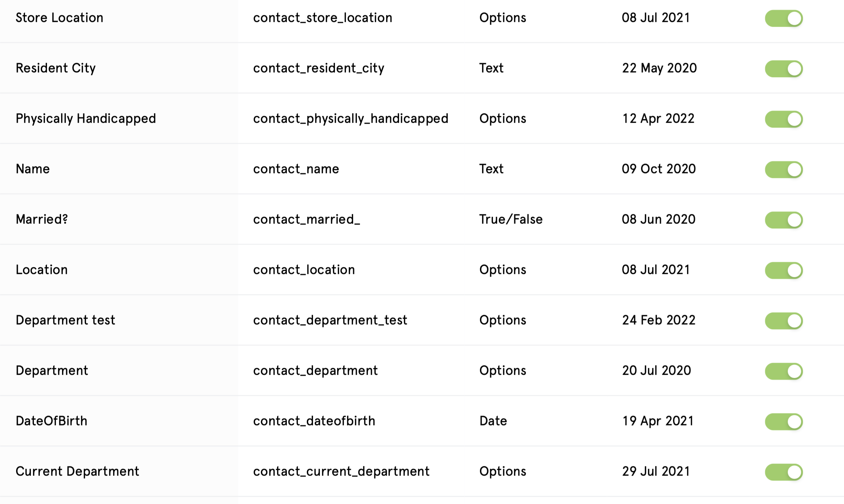Open the Department test field name
This screenshot has height=504, width=844.
pyautogui.click(x=65, y=320)
